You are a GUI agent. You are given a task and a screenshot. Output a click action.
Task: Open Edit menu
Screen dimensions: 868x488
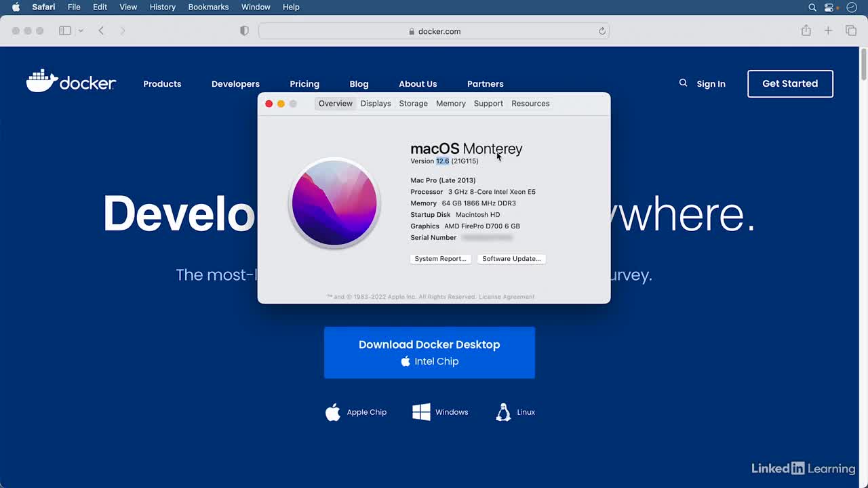click(x=100, y=7)
